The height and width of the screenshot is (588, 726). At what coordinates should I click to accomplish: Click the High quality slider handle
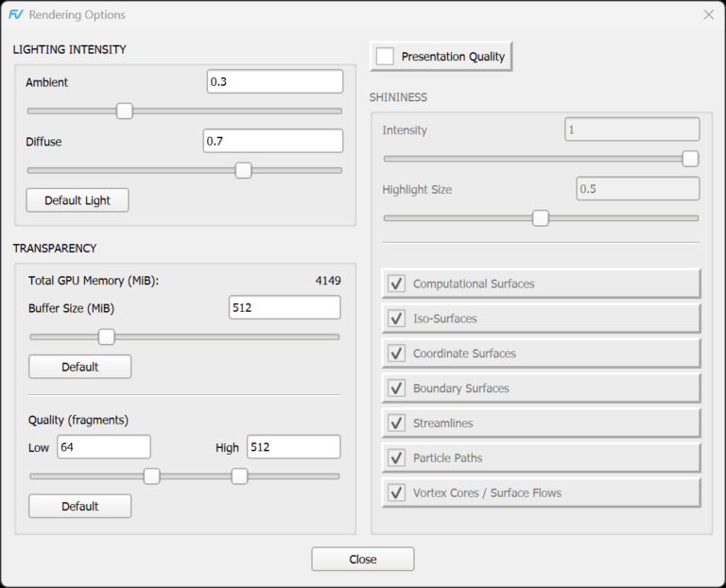pyautogui.click(x=239, y=476)
